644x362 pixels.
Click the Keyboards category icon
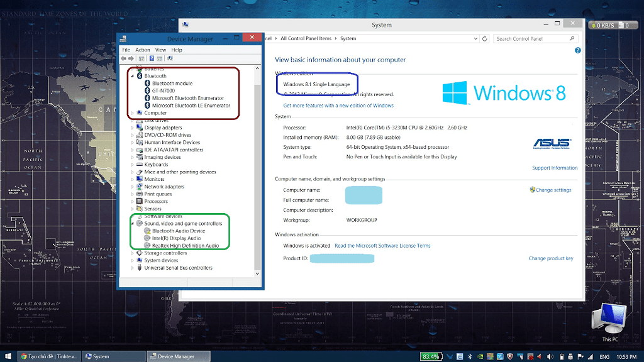(x=139, y=165)
